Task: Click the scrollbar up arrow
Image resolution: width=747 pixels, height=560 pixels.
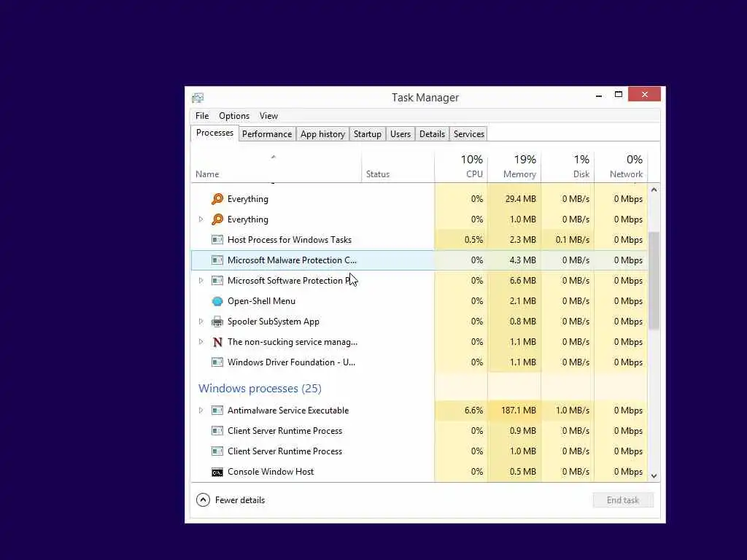Action: click(x=654, y=190)
